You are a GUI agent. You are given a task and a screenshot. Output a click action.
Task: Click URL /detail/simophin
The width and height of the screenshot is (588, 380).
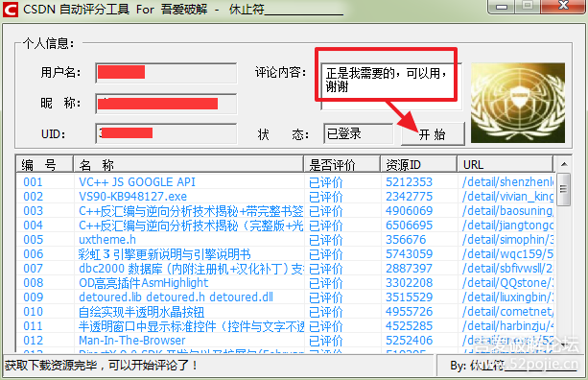click(507, 240)
